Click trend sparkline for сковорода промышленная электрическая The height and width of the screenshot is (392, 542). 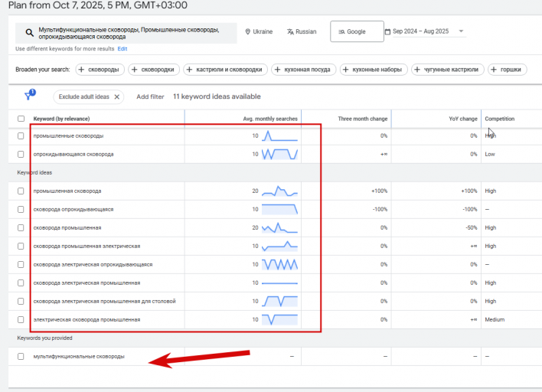click(x=279, y=246)
